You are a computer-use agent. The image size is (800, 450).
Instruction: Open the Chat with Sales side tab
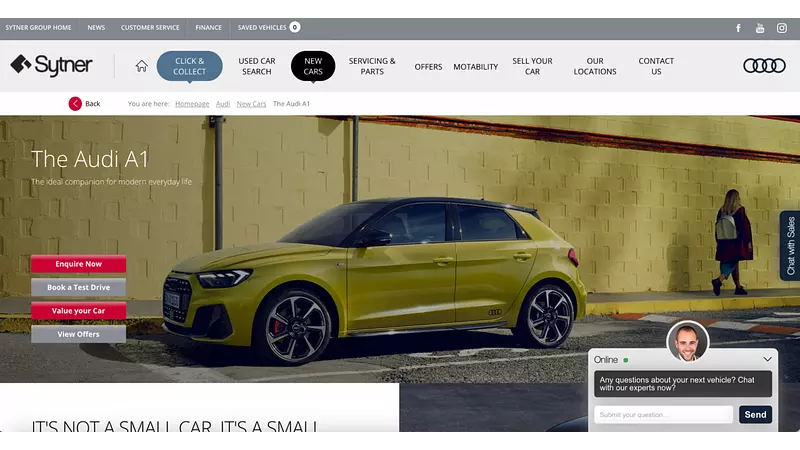point(790,246)
